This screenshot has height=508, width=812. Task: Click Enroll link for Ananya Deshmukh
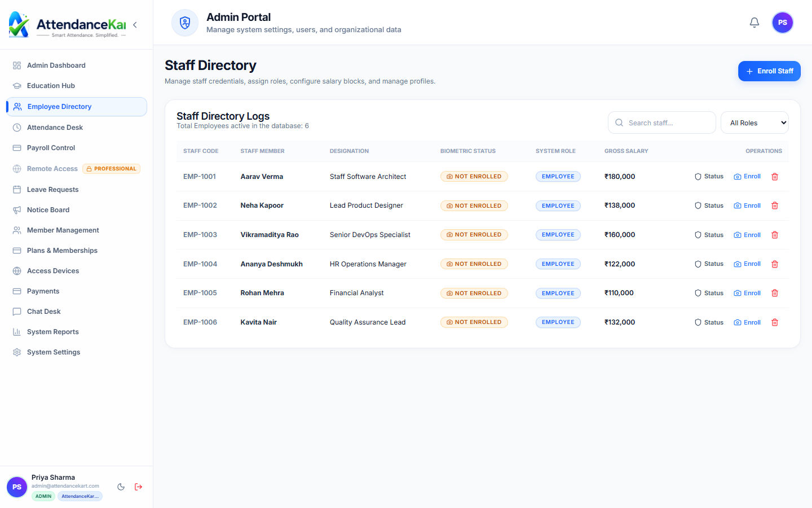pos(747,264)
